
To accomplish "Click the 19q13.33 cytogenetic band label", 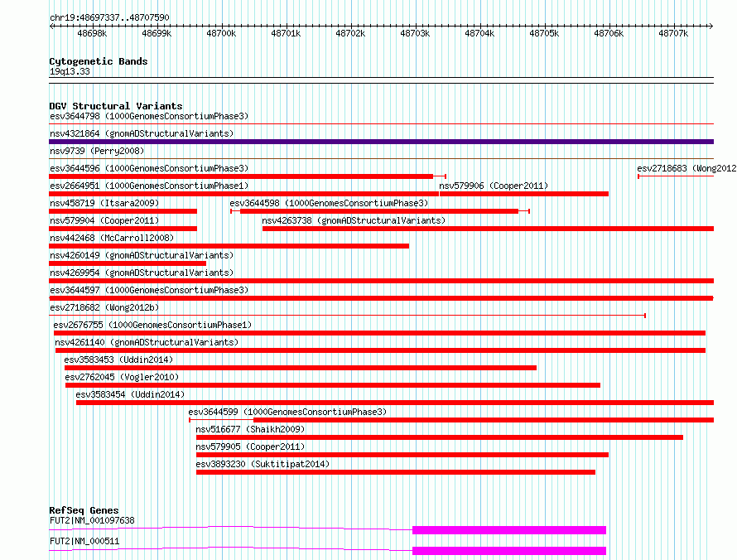I will click(x=70, y=71).
